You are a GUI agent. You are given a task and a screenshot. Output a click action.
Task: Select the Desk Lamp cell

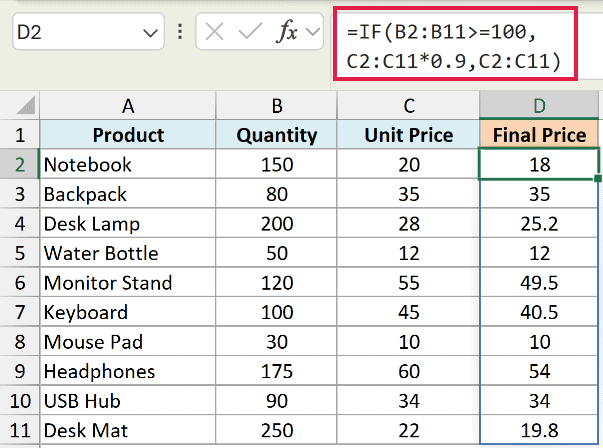[128, 223]
